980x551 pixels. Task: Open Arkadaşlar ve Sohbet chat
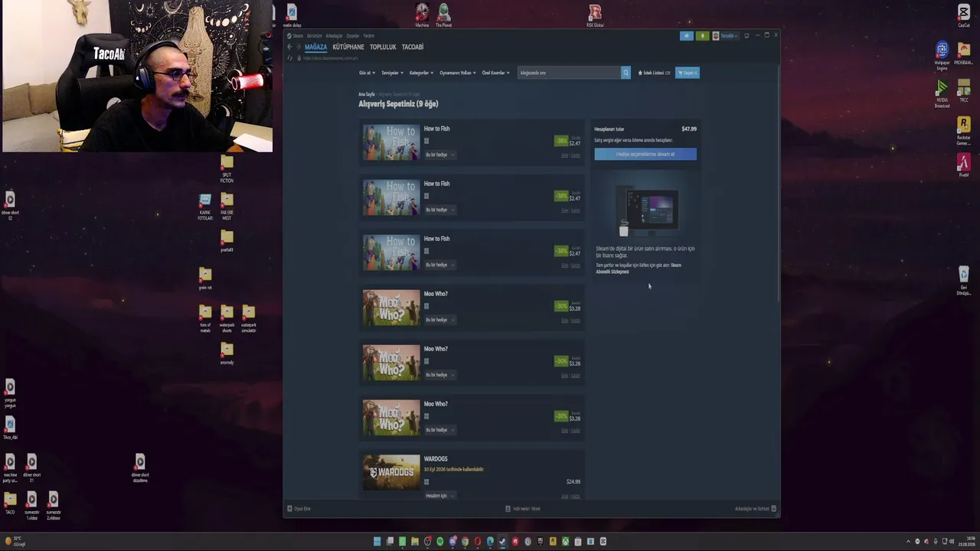point(756,509)
